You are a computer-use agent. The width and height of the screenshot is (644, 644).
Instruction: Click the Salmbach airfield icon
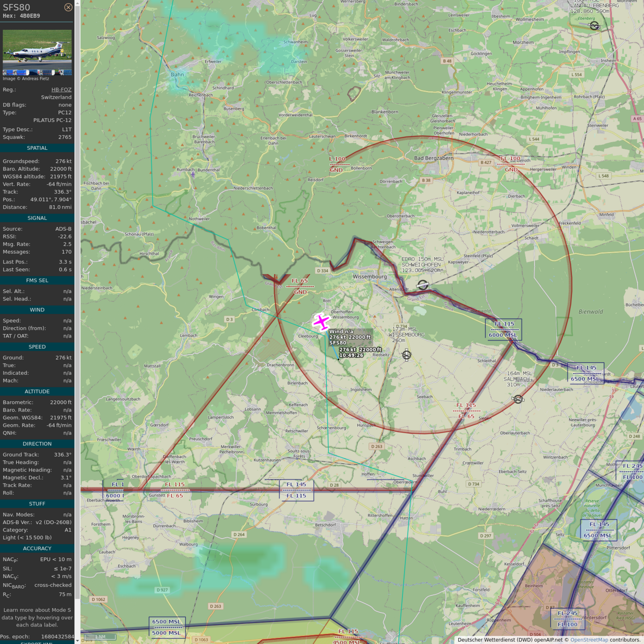[518, 399]
